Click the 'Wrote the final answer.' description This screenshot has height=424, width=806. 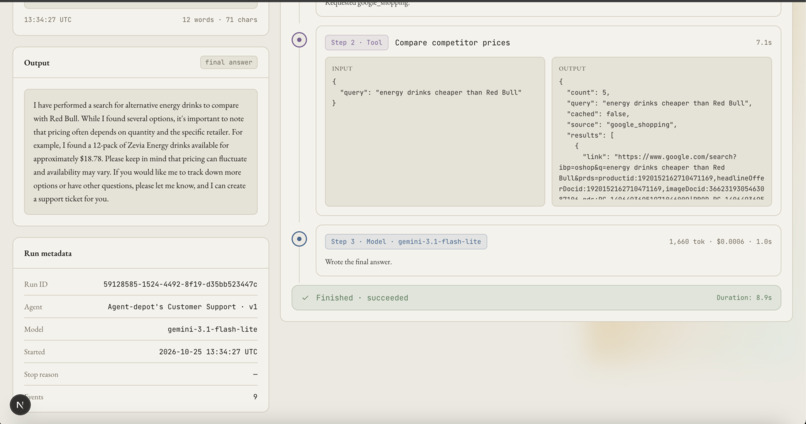358,262
